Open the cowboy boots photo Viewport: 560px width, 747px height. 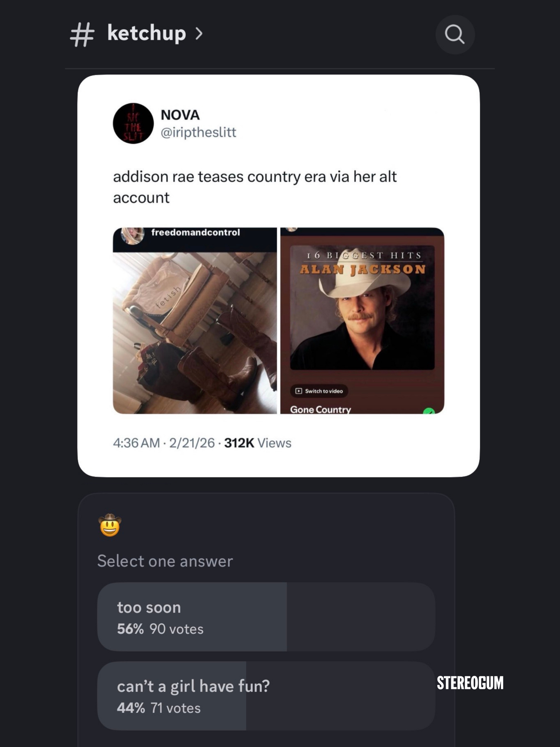(195, 332)
